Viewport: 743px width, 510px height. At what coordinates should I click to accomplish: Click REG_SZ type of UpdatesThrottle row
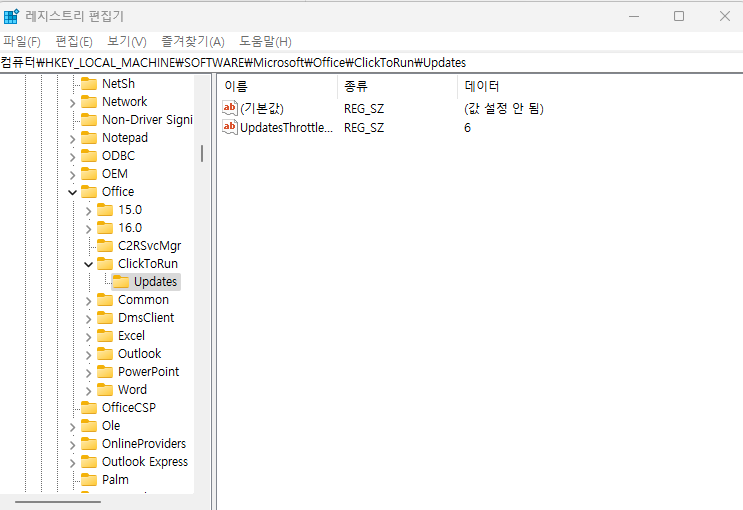364,128
